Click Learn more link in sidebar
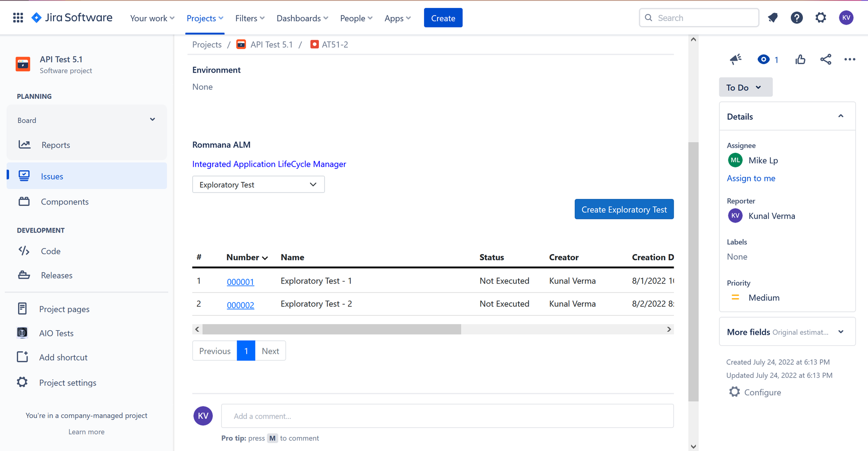Screen dimensions: 868x451 click(x=87, y=431)
